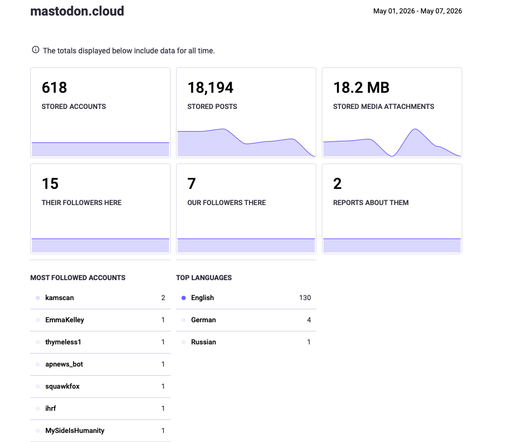Click the Most Followed Accounts heading
The image size is (520, 442).
click(x=78, y=278)
